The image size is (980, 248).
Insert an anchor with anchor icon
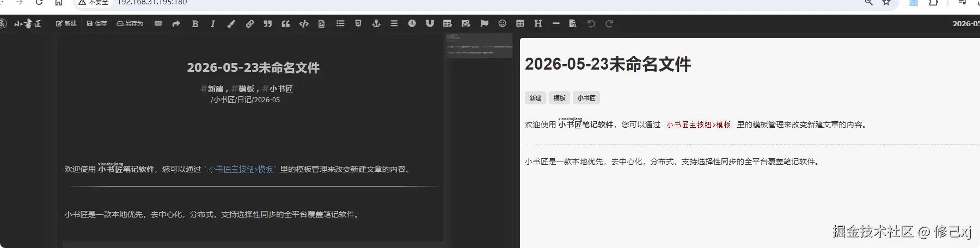[x=376, y=23]
